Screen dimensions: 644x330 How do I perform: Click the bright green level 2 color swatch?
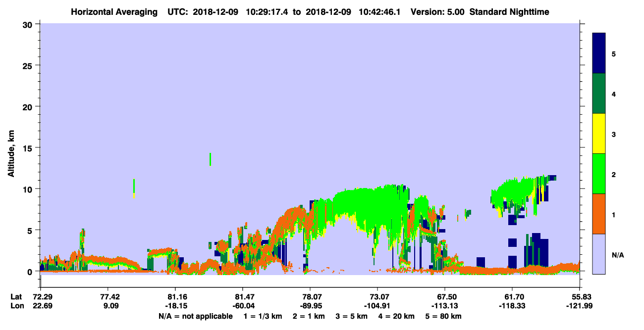[x=599, y=174]
